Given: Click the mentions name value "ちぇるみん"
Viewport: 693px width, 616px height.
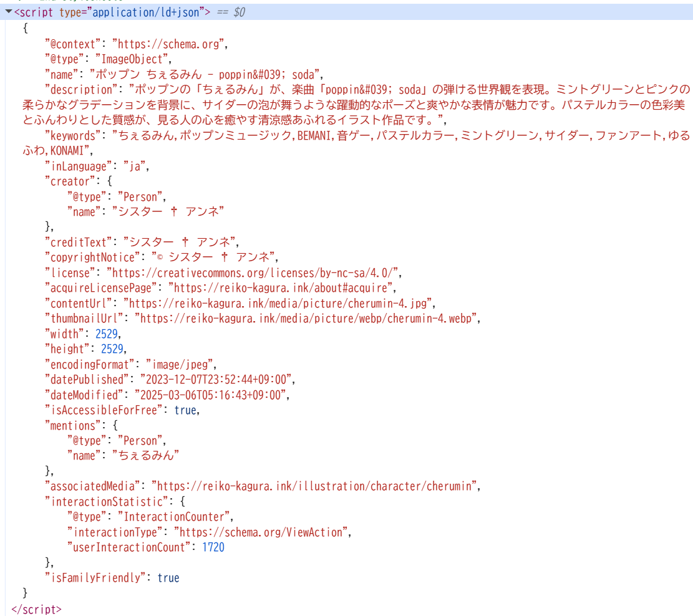Looking at the screenshot, I should click(145, 456).
